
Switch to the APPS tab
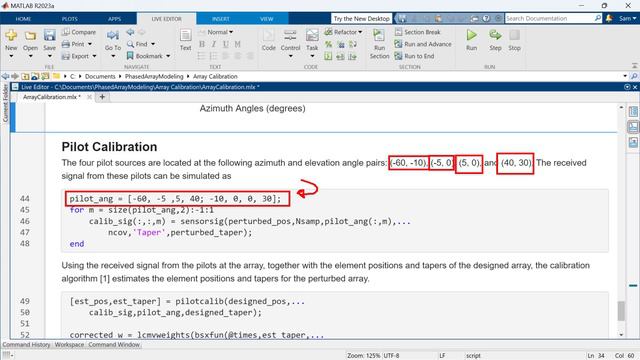coord(114,19)
